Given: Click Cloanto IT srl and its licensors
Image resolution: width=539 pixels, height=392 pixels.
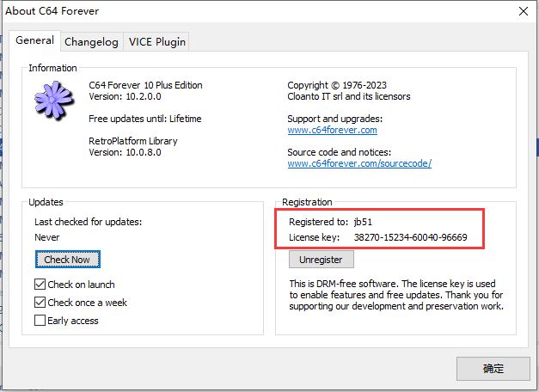Looking at the screenshot, I should tap(349, 96).
